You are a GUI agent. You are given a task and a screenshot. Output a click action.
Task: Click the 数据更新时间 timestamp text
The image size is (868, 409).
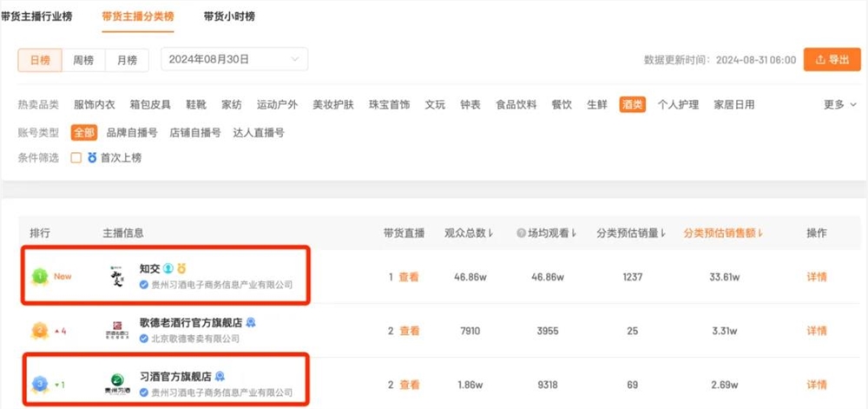coord(720,60)
